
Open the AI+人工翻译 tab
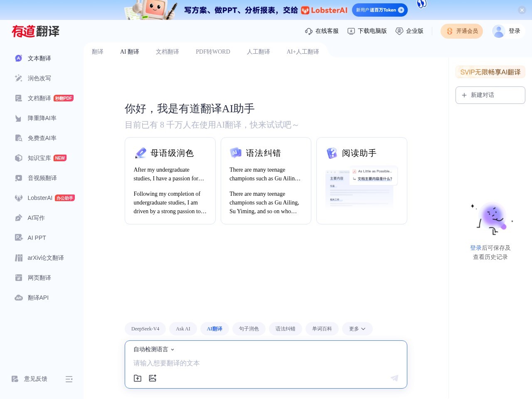point(303,52)
